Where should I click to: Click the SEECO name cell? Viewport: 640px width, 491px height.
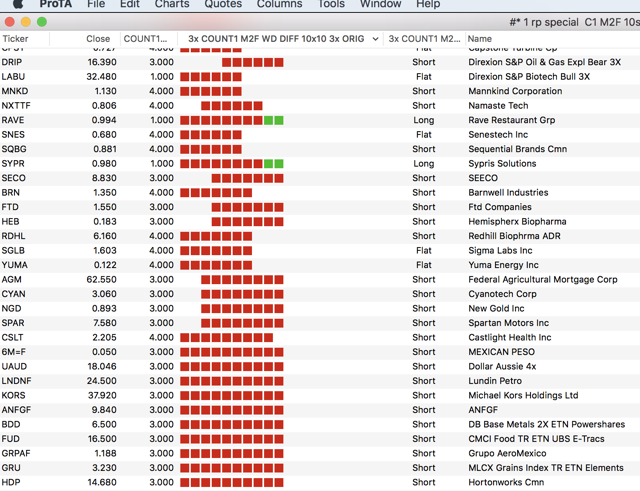[x=483, y=178]
